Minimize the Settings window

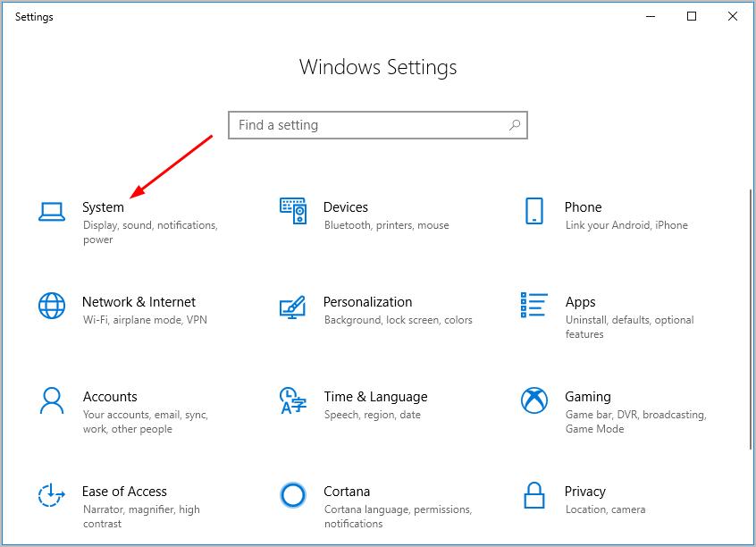click(651, 16)
